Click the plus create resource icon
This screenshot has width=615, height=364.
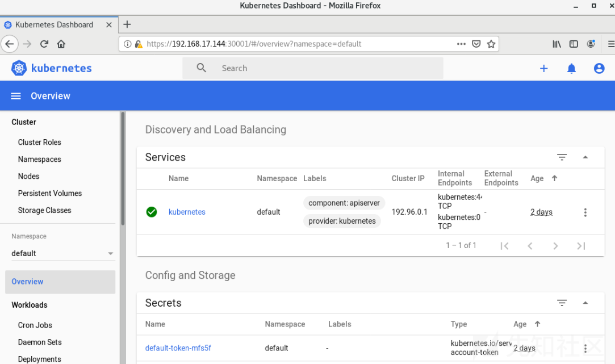click(543, 69)
